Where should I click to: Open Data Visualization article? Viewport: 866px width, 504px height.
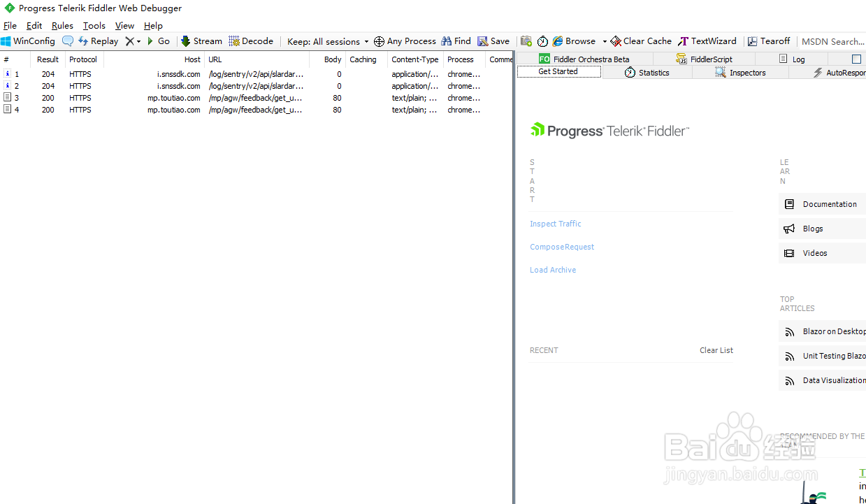(822, 380)
